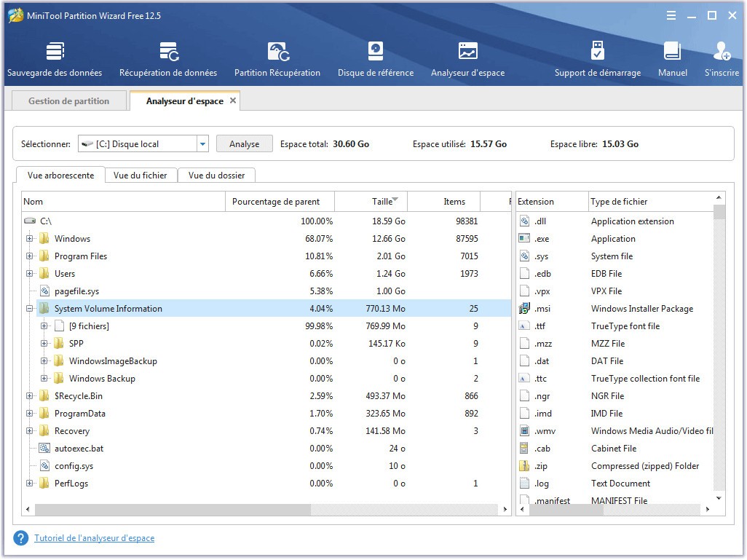Viewport: 747px width, 560px height.
Task: Collapse System Volume Information folder
Action: click(30, 309)
